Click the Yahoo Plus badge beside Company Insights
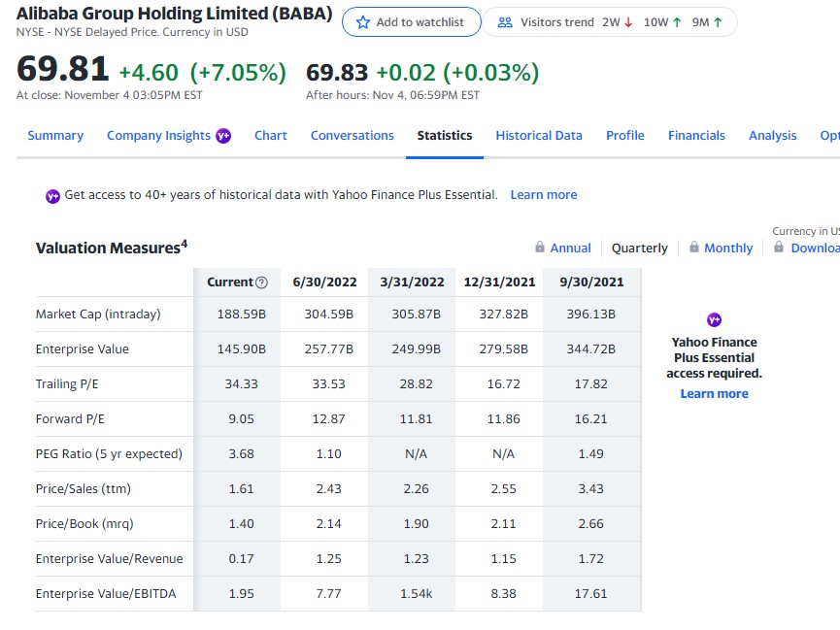This screenshot has width=840, height=630. 221,135
